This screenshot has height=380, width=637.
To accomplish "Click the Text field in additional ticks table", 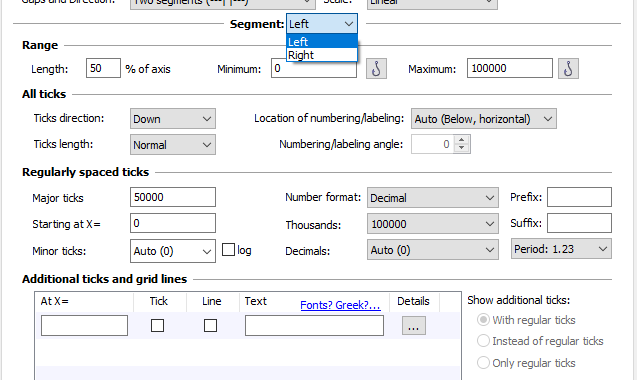I will (314, 326).
